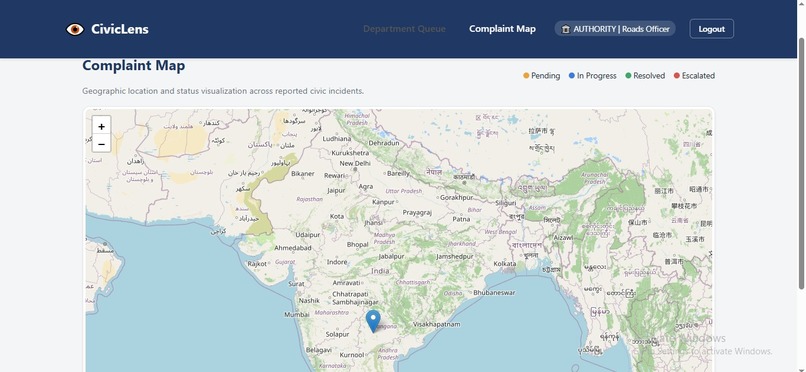Click Amravati label on the map
The image size is (806, 372).
click(x=346, y=283)
